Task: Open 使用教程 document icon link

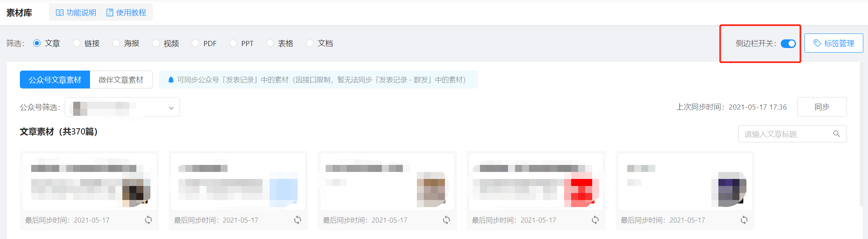Action: (126, 12)
